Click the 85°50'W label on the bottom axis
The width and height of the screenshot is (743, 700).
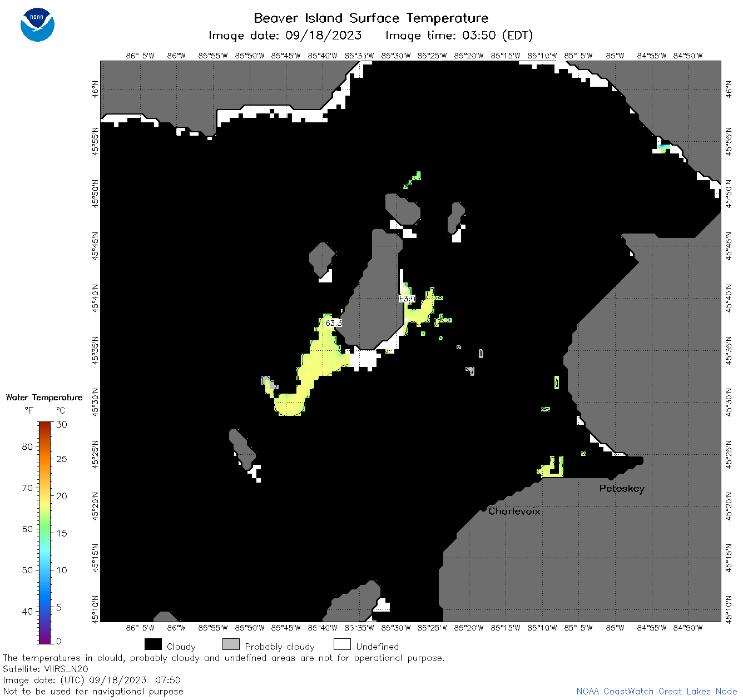[x=250, y=628]
